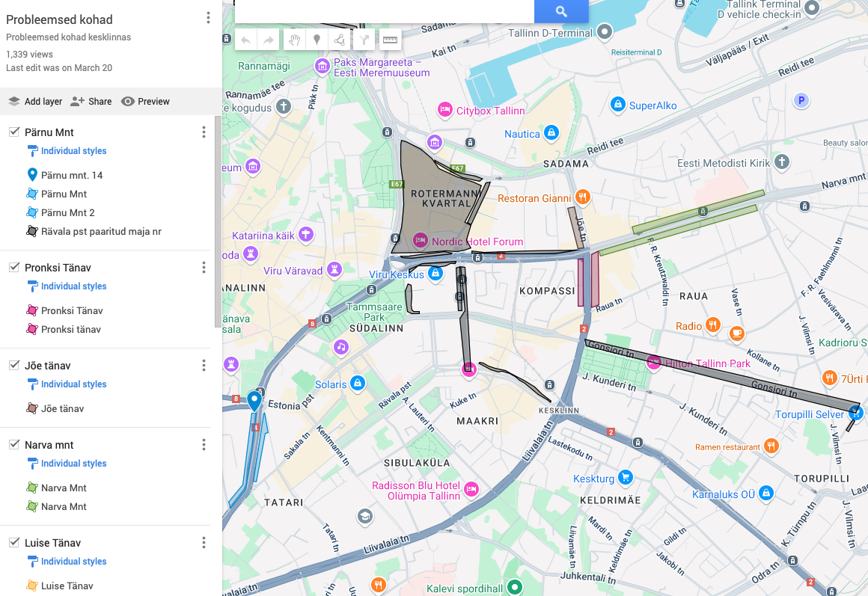Click the Solaris shopping icon
Image resolution: width=868 pixels, height=596 pixels.
tap(358, 383)
